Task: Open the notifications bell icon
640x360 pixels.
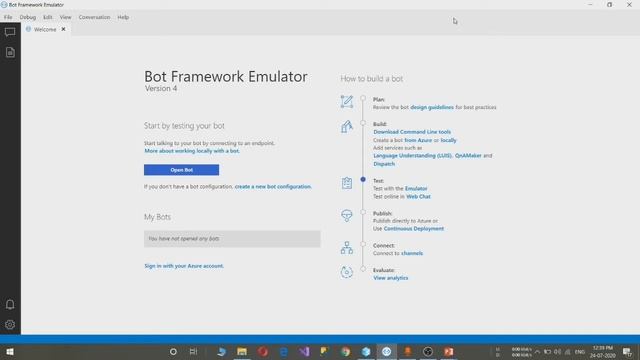Action: click(x=10, y=304)
